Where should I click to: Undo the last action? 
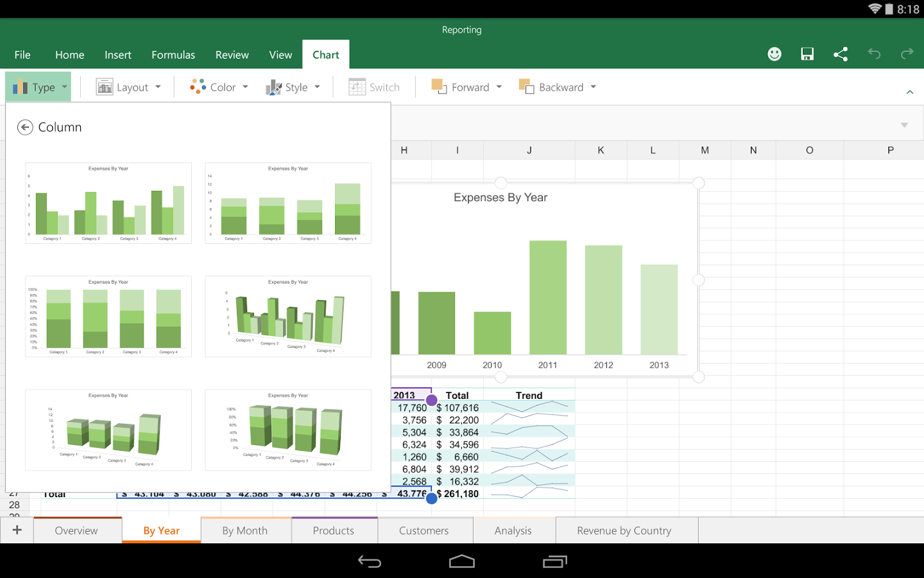pyautogui.click(x=873, y=54)
